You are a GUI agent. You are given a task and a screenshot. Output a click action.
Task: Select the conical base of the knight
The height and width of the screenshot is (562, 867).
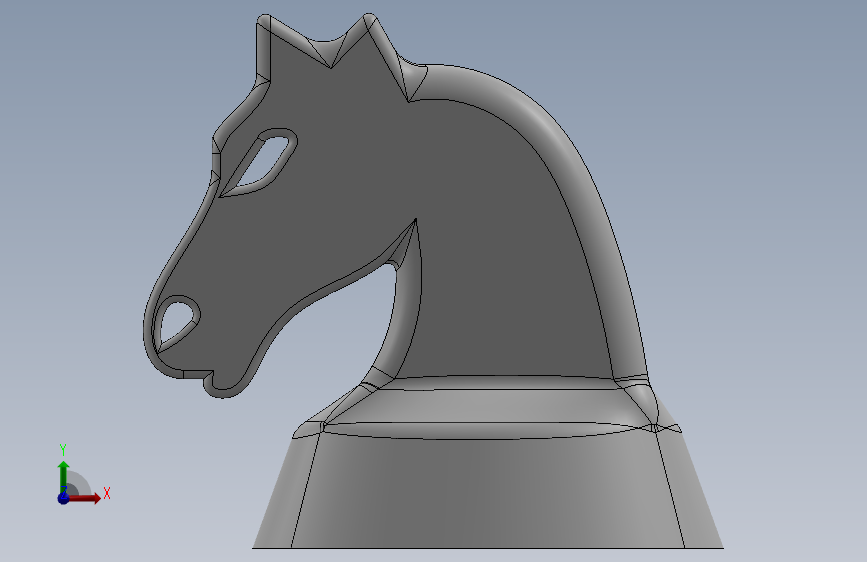pos(487,492)
